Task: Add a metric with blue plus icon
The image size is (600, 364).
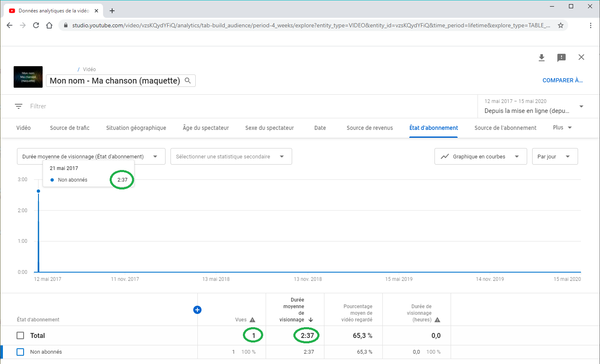Action: pyautogui.click(x=197, y=310)
